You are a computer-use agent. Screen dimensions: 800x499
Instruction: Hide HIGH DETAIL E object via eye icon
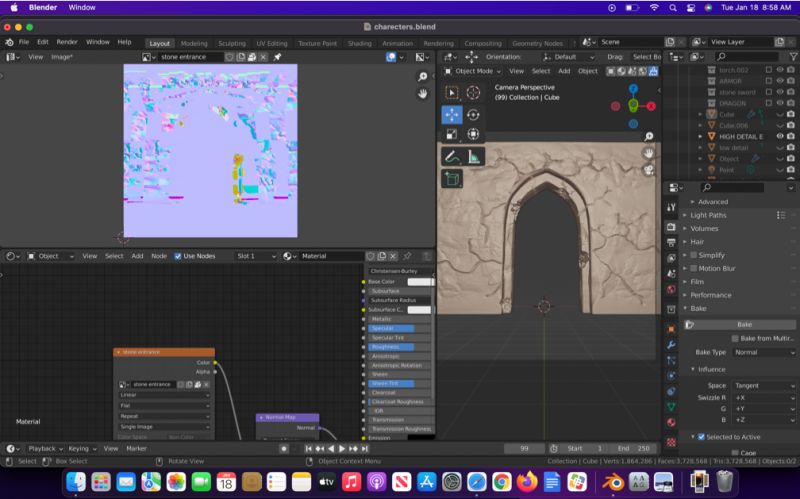[780, 136]
